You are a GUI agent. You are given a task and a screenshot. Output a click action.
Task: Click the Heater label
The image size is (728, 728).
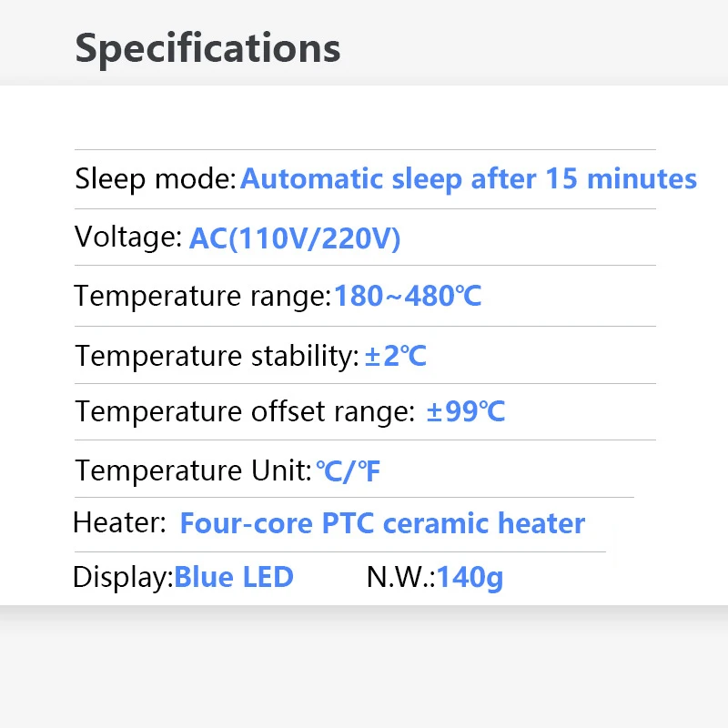point(119,523)
